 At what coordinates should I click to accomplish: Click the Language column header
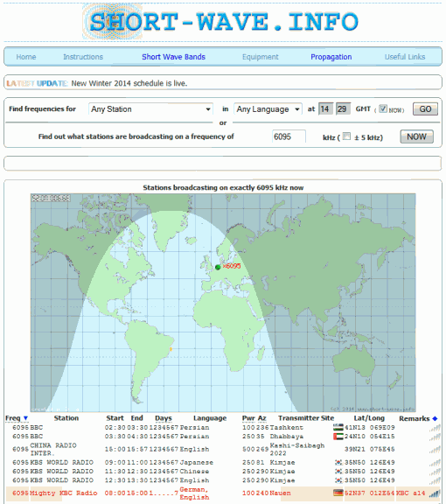210,418
